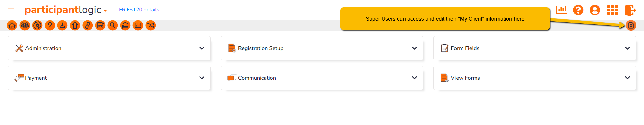
Task: Click the download icon in toolbar
Action: pos(62,25)
